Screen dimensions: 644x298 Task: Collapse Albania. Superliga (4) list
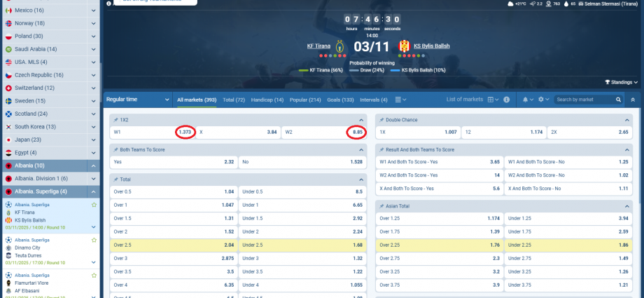click(x=94, y=191)
